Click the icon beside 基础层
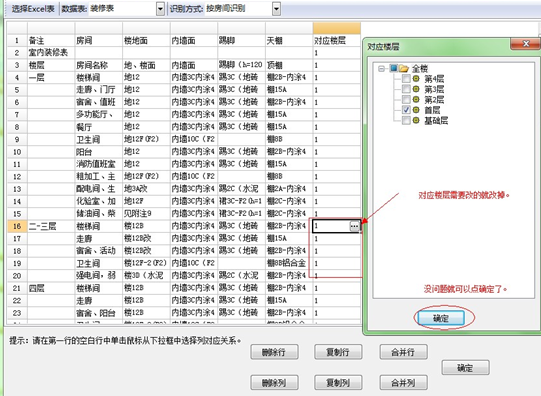The width and height of the screenshot is (541, 396). pos(416,120)
